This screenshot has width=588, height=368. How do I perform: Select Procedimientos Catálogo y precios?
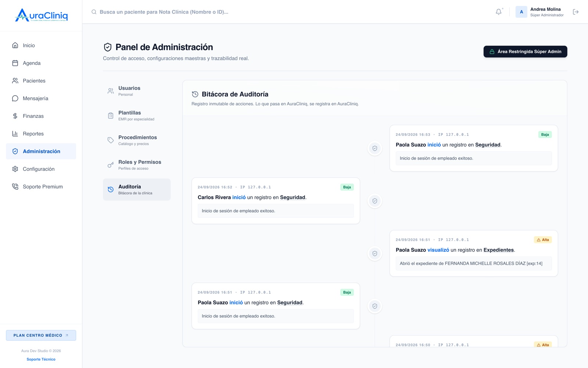coord(137,140)
